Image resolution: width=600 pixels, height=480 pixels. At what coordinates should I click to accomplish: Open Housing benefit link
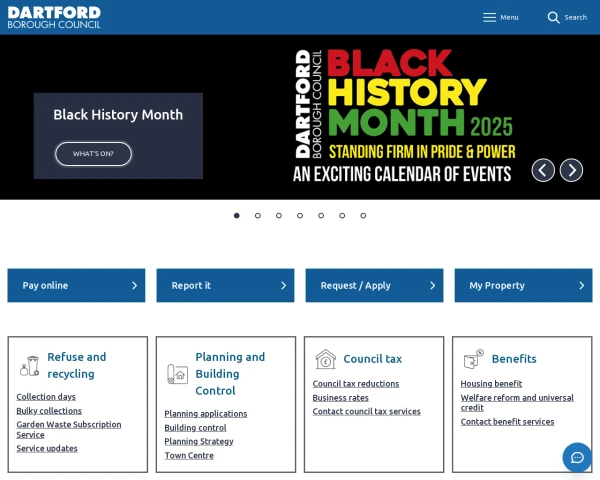pyautogui.click(x=491, y=384)
